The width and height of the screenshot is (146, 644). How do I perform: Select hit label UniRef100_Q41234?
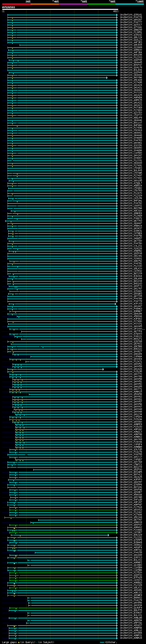[131, 414]
